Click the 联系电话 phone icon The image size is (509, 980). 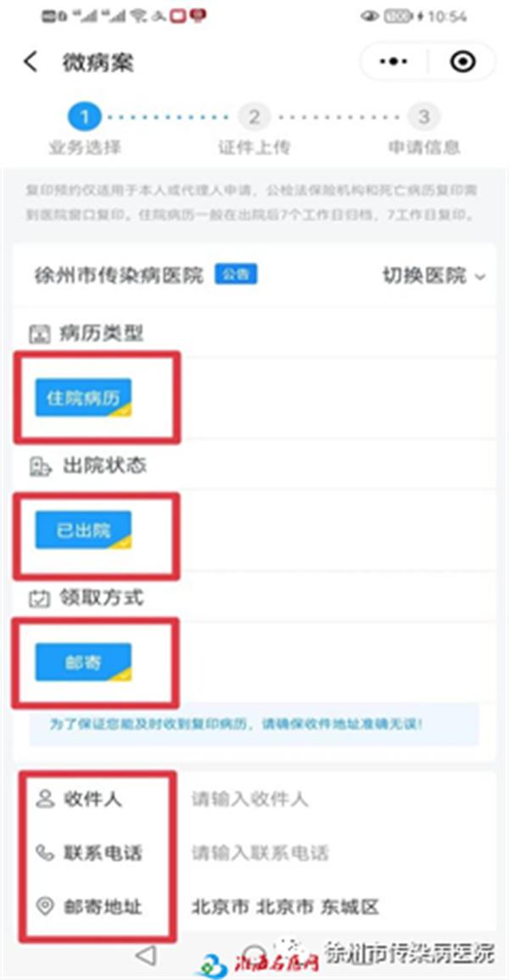45,853
